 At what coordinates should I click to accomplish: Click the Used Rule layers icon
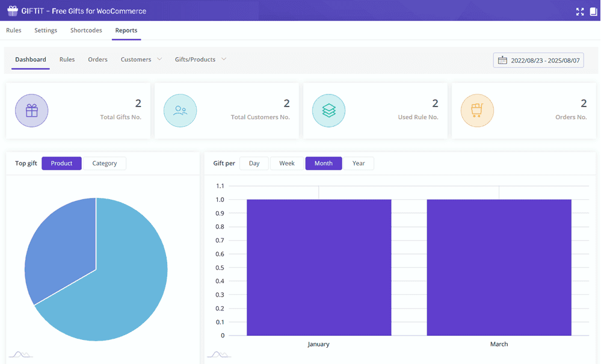tap(328, 111)
